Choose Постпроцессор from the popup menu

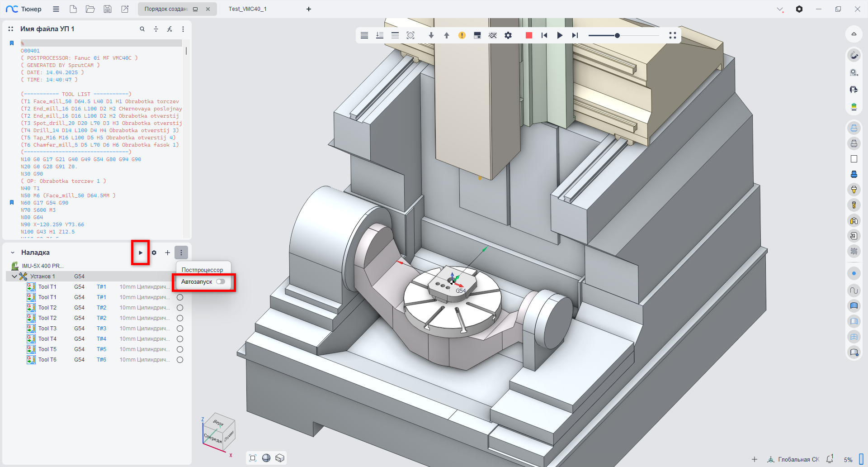tap(202, 270)
